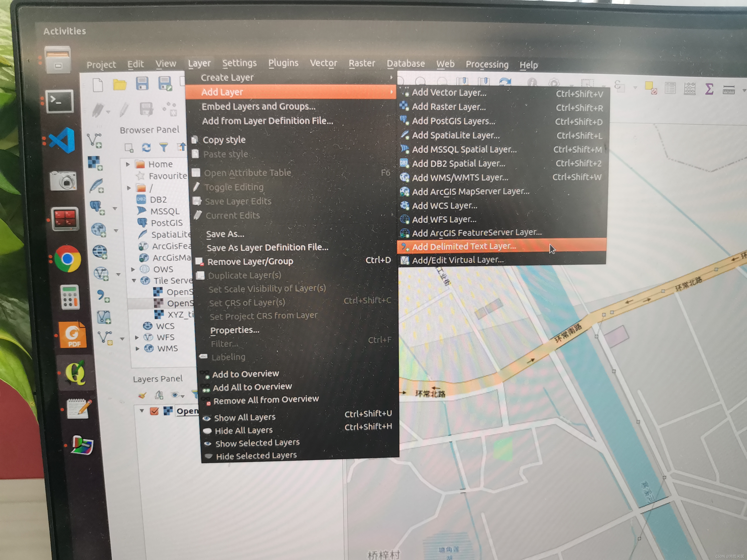This screenshot has height=560, width=747.
Task: Click Show All Layers eye entry
Action: pyautogui.click(x=245, y=418)
